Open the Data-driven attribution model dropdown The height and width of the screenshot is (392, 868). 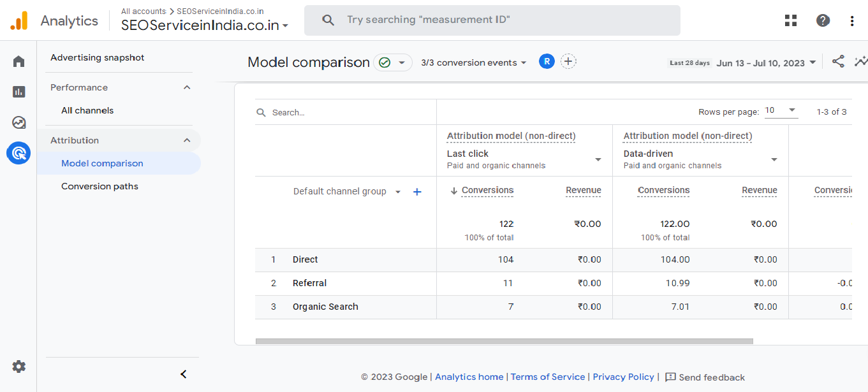(774, 159)
